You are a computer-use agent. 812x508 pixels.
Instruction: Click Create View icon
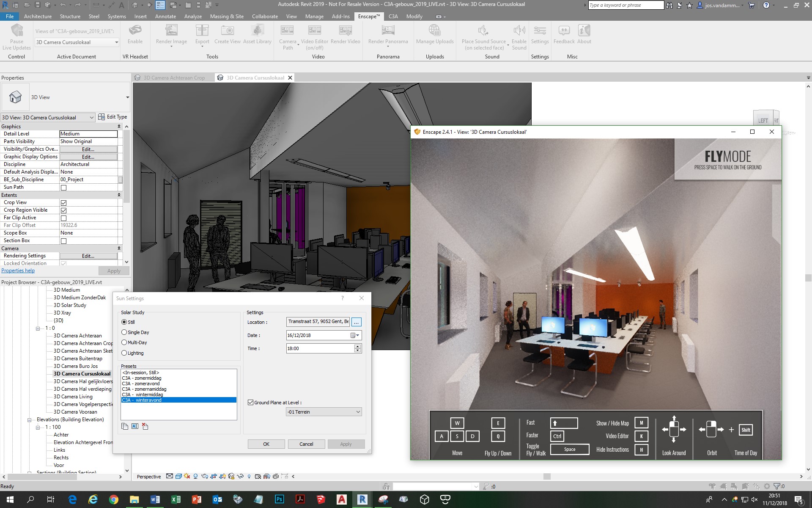point(228,30)
